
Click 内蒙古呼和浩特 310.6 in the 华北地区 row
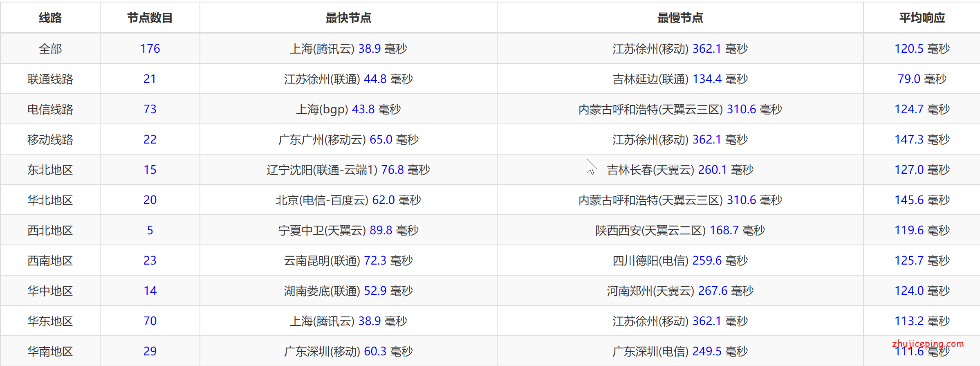coord(680,200)
